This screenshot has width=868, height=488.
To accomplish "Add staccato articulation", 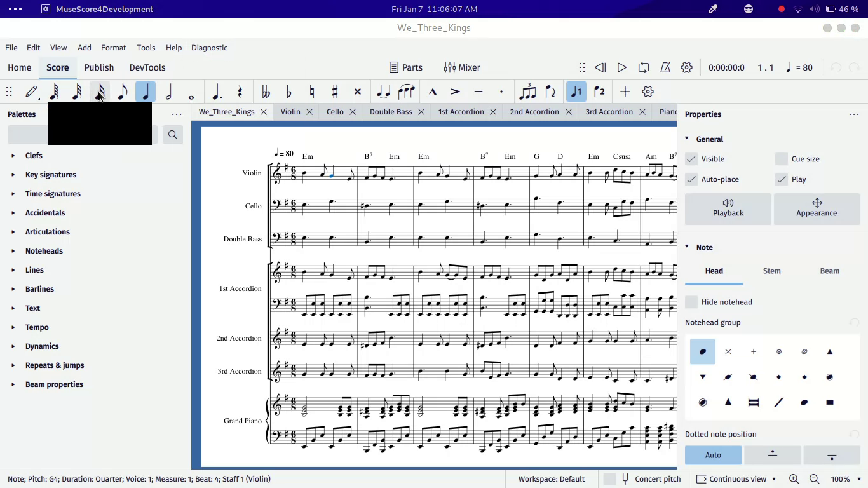I will (501, 91).
